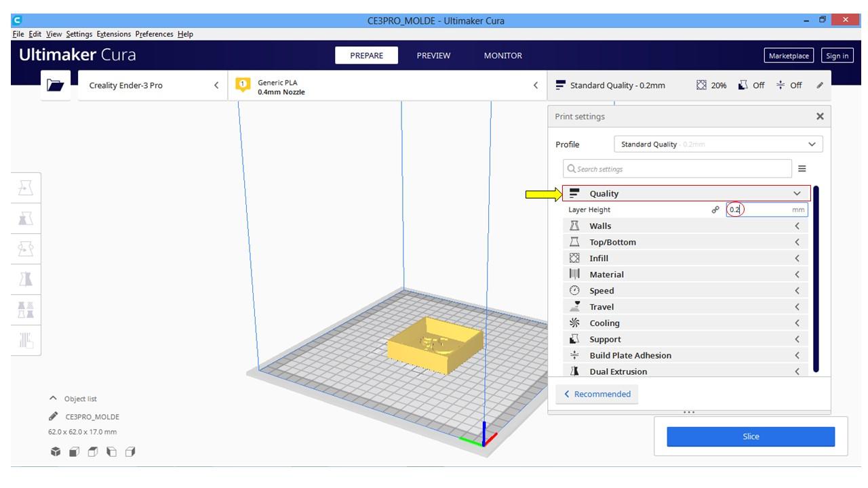Switch to the right side view
868x488 pixels.
point(130,451)
